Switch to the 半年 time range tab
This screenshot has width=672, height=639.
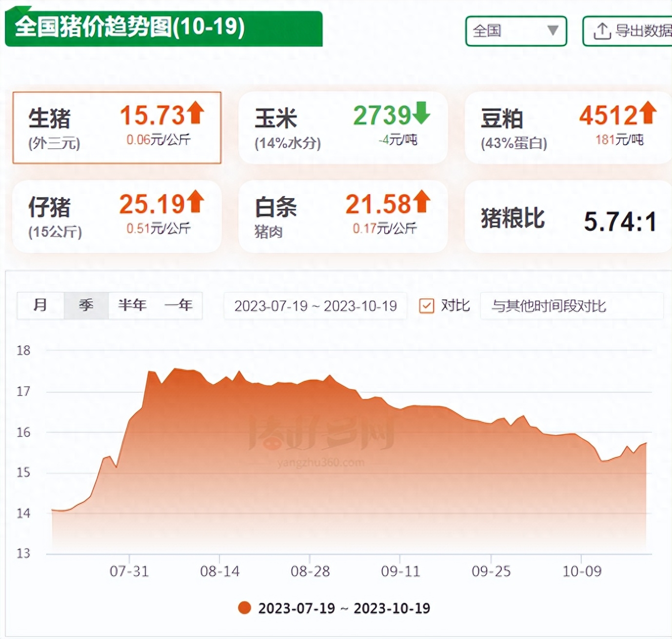point(132,305)
